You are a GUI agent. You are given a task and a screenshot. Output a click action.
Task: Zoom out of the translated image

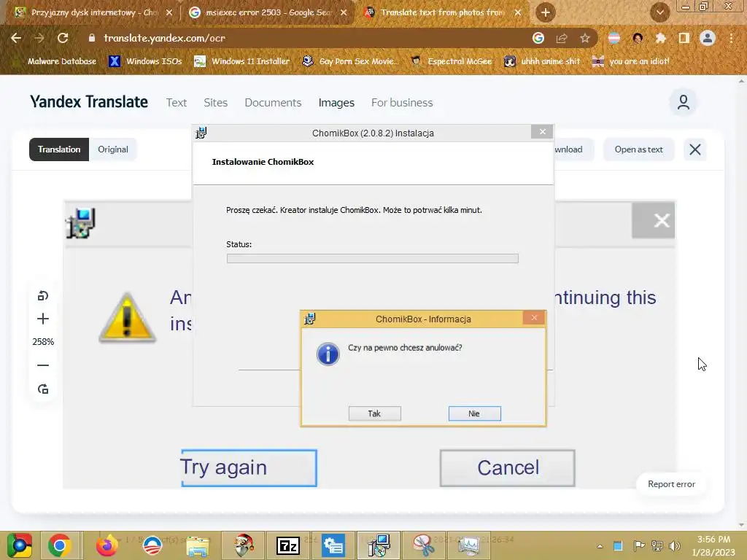pos(43,365)
